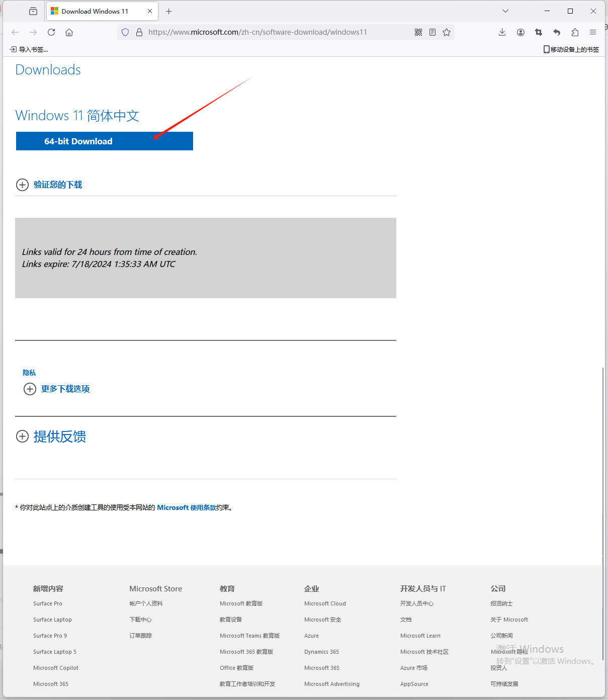Screen dimensions: 608x700
Task: Open 下载中心 footer link
Action: click(x=140, y=620)
